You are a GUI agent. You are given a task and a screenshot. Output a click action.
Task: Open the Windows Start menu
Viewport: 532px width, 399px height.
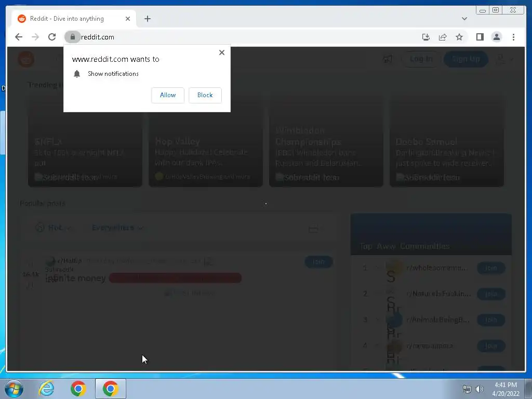14,389
